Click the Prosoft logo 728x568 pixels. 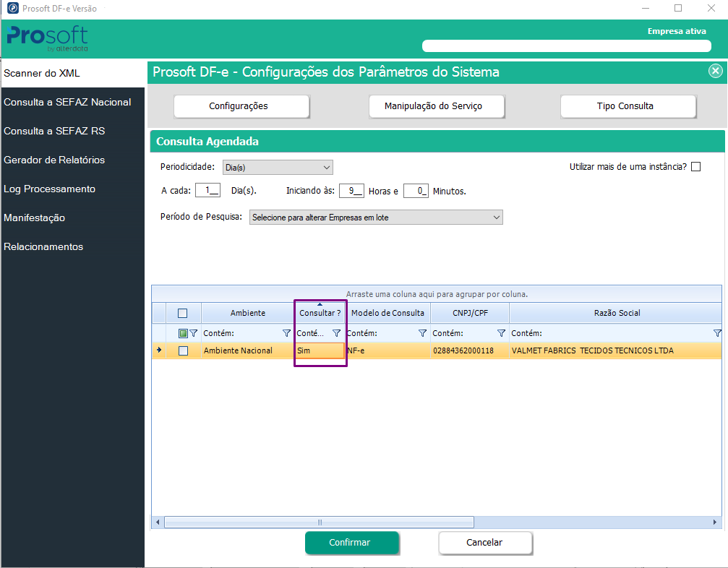pyautogui.click(x=48, y=38)
